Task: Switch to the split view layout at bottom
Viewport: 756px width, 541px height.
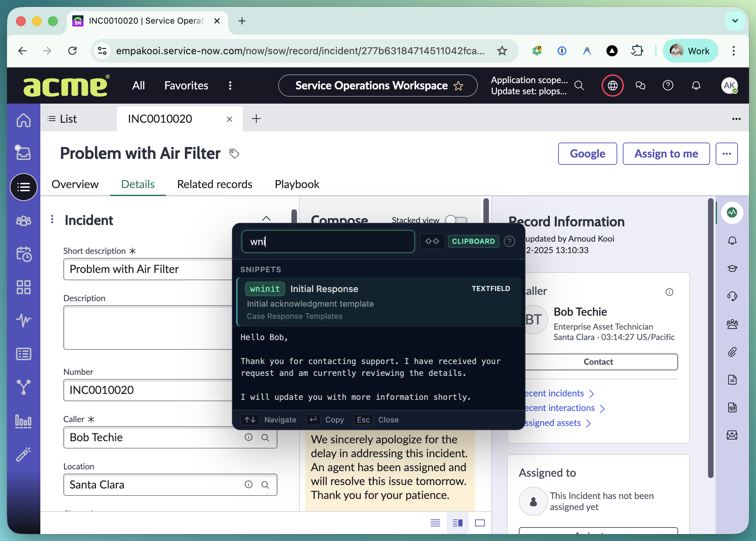Action: tap(457, 523)
